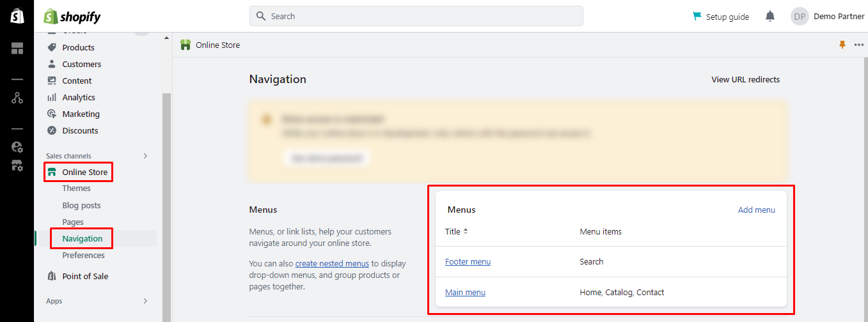The image size is (868, 322).
Task: Open the Analytics sidebar item
Action: [x=78, y=97]
